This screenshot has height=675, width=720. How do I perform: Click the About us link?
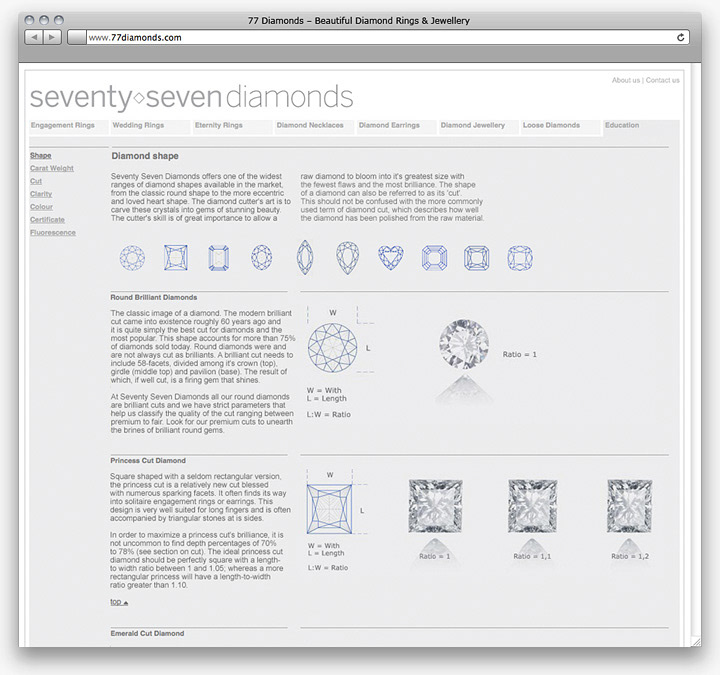(625, 80)
